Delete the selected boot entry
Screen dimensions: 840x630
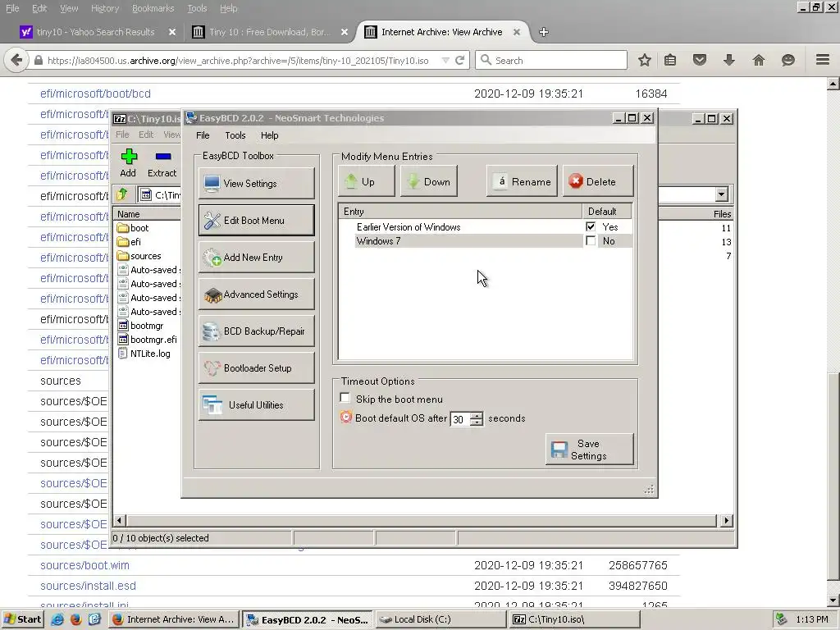click(598, 181)
